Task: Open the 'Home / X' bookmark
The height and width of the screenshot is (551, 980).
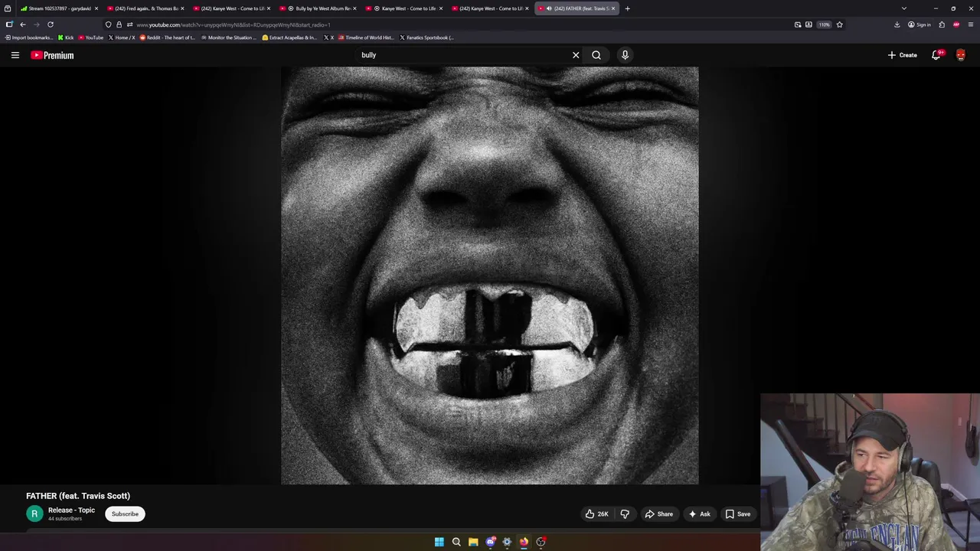Action: [122, 37]
